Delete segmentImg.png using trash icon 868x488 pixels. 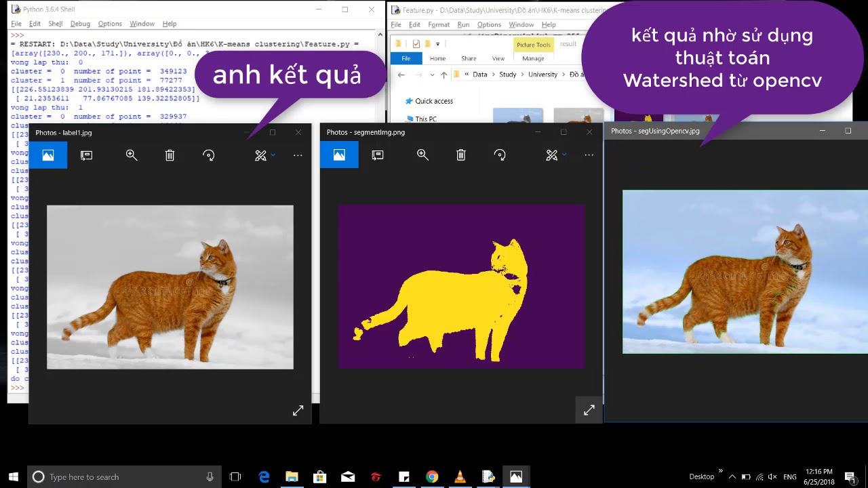click(461, 155)
